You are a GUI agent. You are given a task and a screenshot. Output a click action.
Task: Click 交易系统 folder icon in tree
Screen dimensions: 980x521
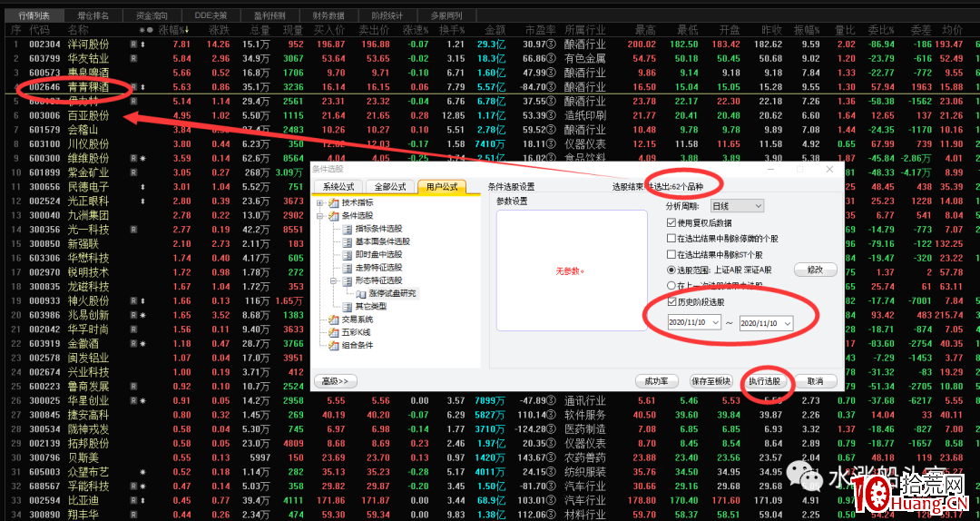pos(333,319)
